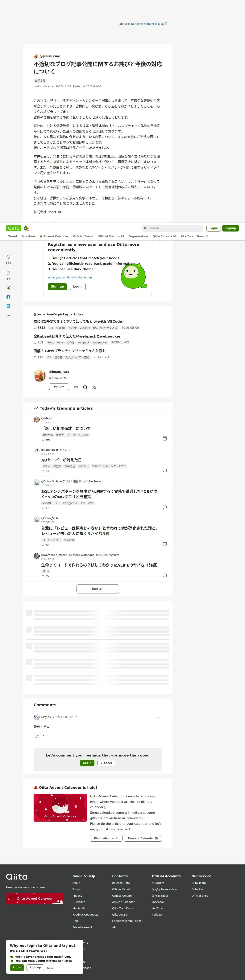This screenshot has height=980, width=245.
Task: Open about qiita advertisement display link
Action: pos(143,24)
